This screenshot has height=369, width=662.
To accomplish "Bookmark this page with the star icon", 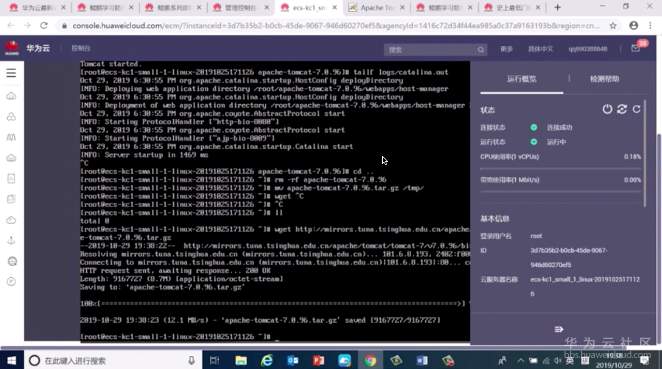I will point(613,26).
